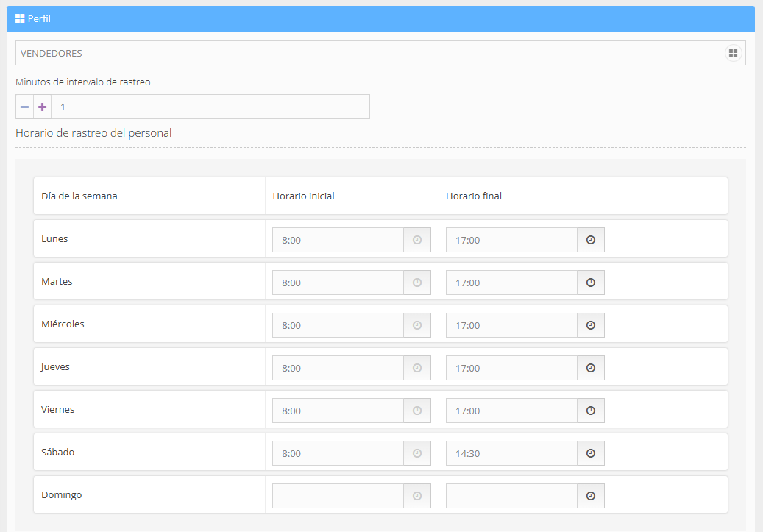Open clock picker for Viernes end time
Viewport: 763px width, 532px height.
[590, 411]
